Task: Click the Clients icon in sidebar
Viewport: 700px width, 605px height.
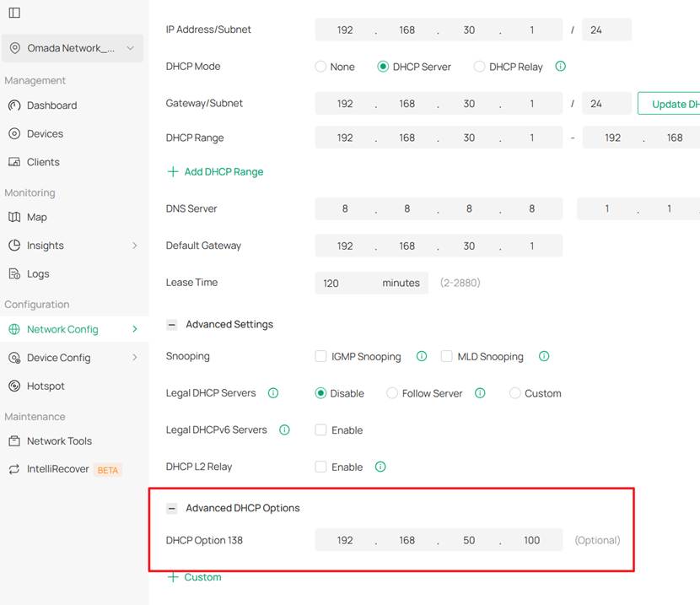Action: click(x=14, y=162)
